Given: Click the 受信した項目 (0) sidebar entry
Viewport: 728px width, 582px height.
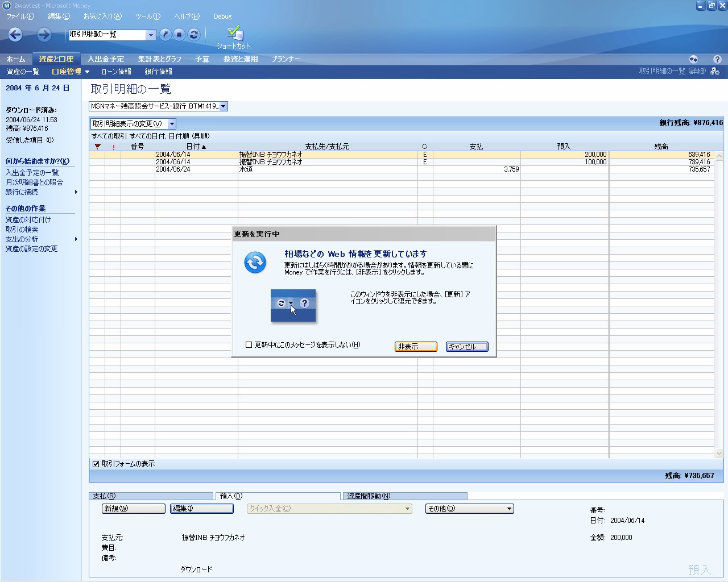Looking at the screenshot, I should click(x=30, y=140).
